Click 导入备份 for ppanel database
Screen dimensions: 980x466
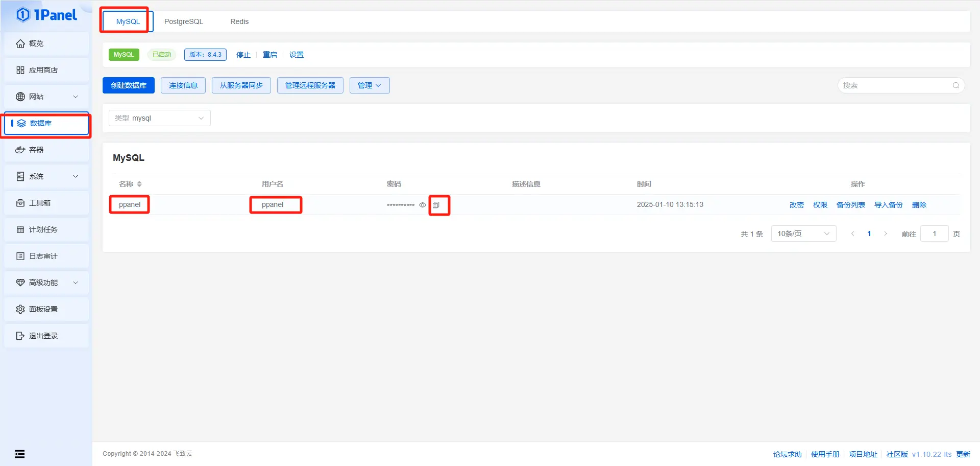[889, 205]
